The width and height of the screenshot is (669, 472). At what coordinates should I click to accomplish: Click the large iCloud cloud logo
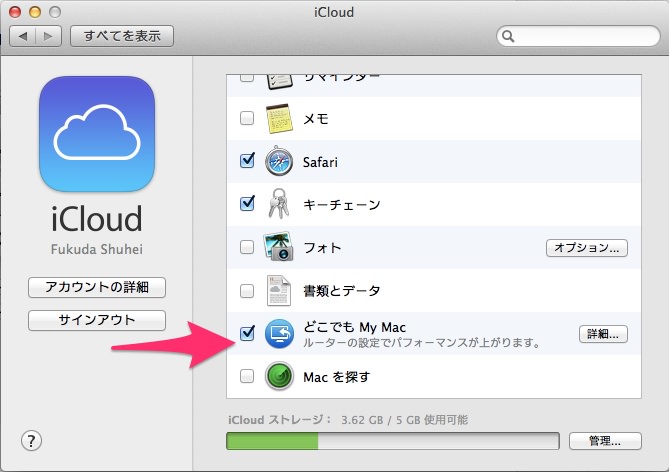(97, 134)
